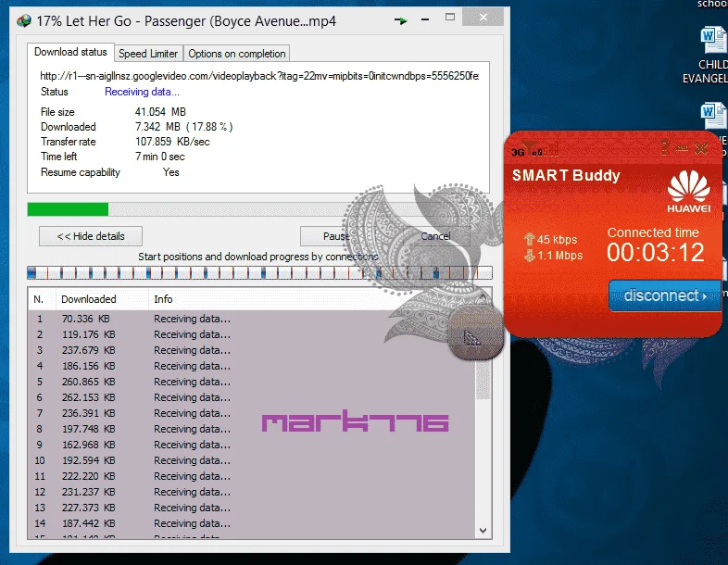Close the SMART Buddy widget
Viewport: 728px width, 565px height.
(701, 148)
